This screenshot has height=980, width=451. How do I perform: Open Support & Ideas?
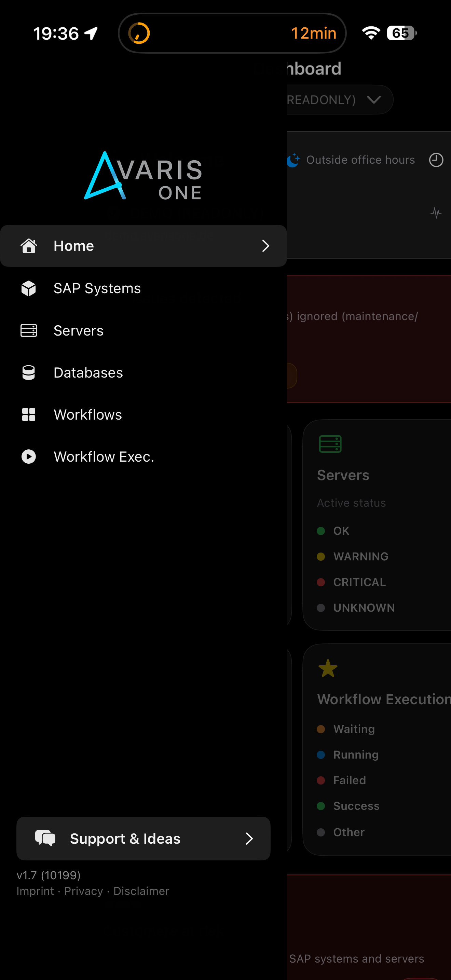click(143, 839)
